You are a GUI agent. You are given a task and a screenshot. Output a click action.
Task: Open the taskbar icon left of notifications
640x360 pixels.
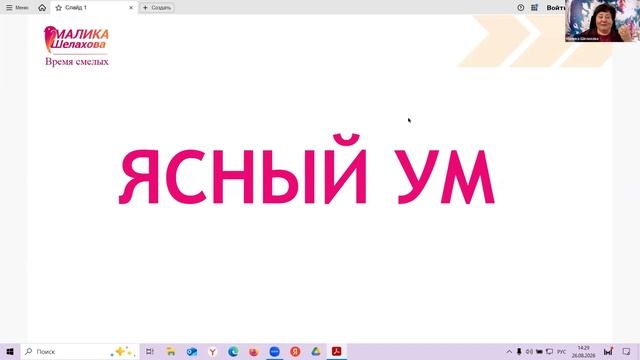[608, 351]
